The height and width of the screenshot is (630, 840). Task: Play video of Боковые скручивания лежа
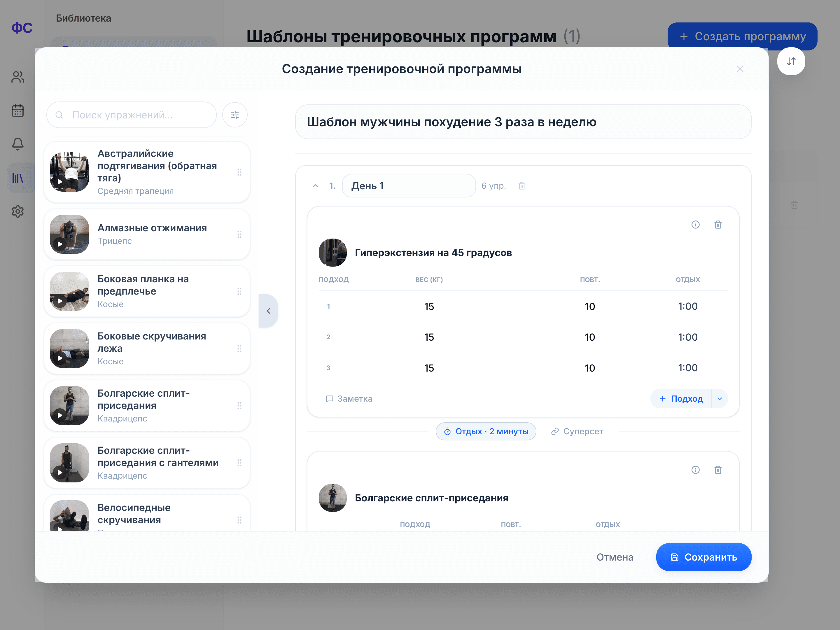click(60, 358)
